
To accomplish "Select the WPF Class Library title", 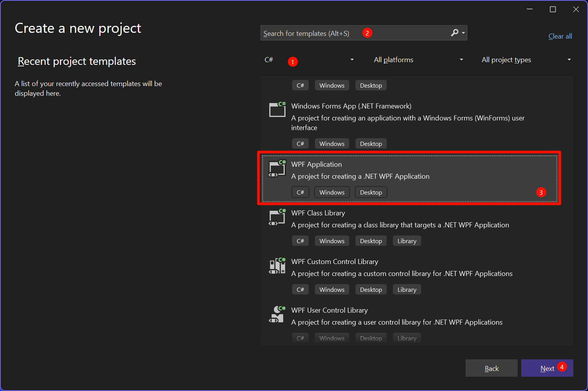I will (318, 213).
